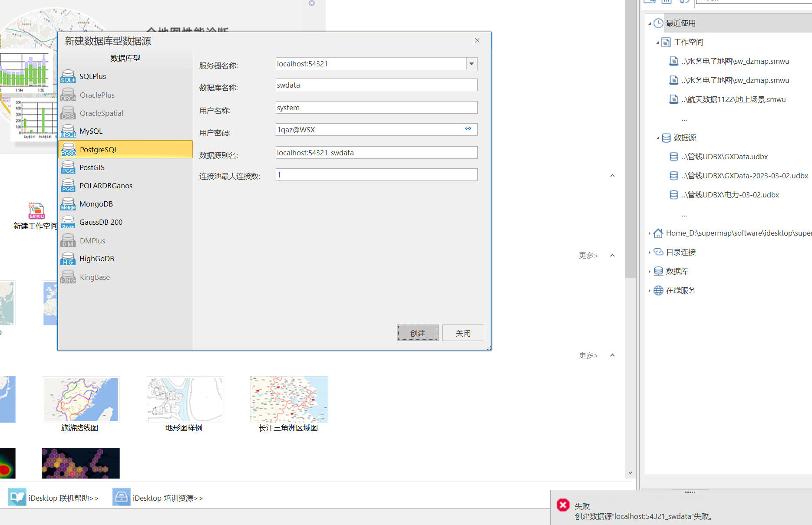Expand the 在线服务 tree node
Image resolution: width=812 pixels, height=525 pixels.
pyautogui.click(x=650, y=291)
